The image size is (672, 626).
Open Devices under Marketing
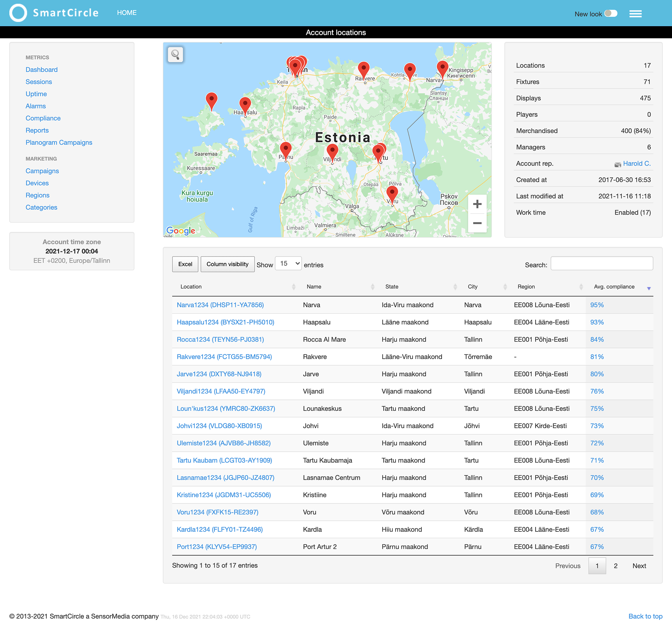click(37, 183)
